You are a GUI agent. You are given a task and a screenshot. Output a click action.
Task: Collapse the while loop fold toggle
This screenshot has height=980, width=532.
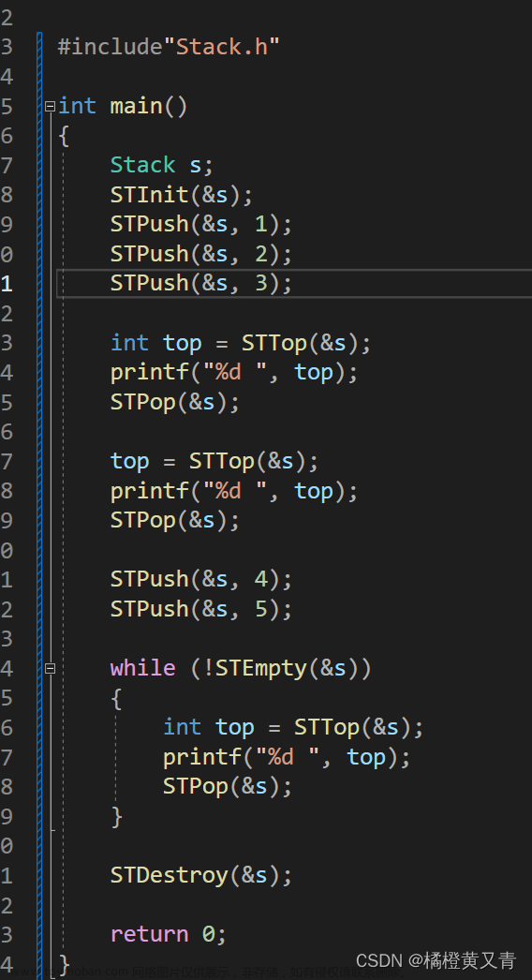pos(50,669)
